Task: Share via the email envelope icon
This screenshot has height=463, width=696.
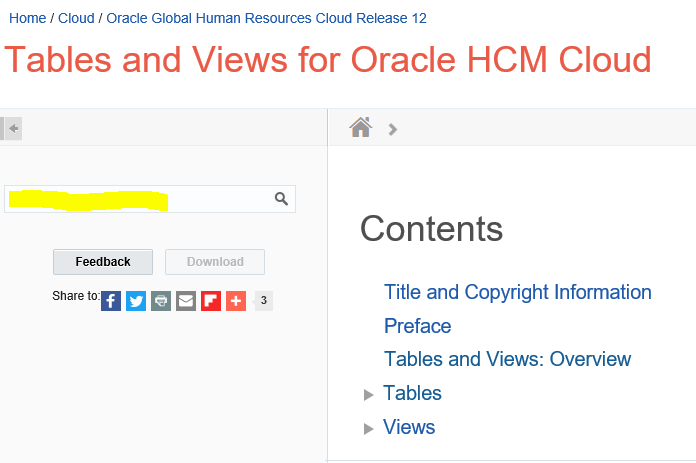Action: [186, 301]
